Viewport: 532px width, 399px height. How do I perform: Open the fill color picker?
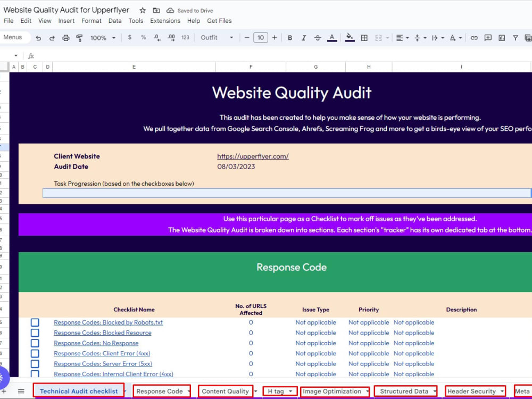click(350, 37)
